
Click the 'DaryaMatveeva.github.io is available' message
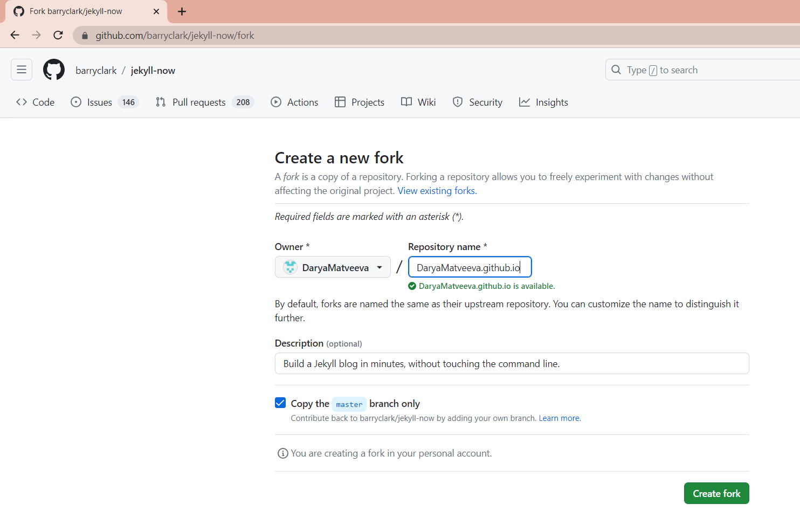coord(486,286)
